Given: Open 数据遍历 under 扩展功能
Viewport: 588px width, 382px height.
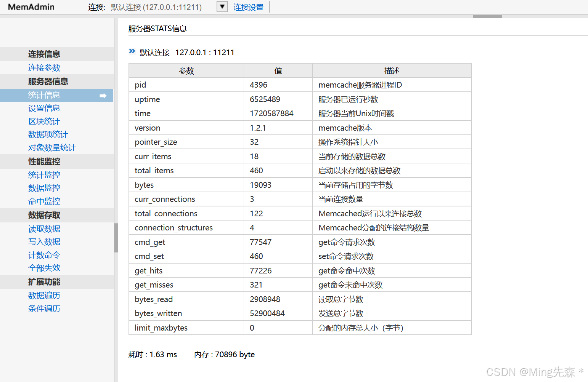Looking at the screenshot, I should point(44,295).
